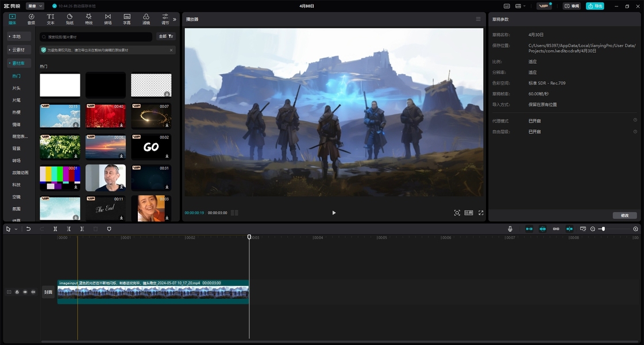Expand the 本地 (local) section
644x345 pixels.
pos(19,37)
